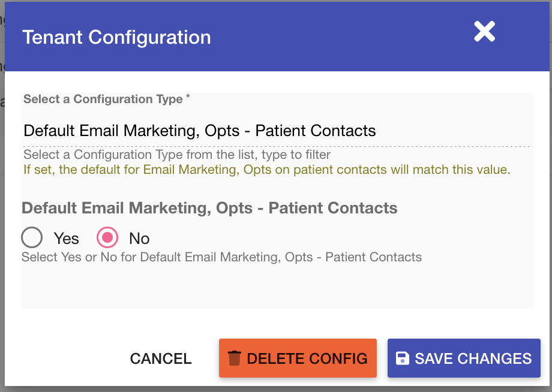Select the No radio button
This screenshot has height=392, width=552.
(107, 237)
